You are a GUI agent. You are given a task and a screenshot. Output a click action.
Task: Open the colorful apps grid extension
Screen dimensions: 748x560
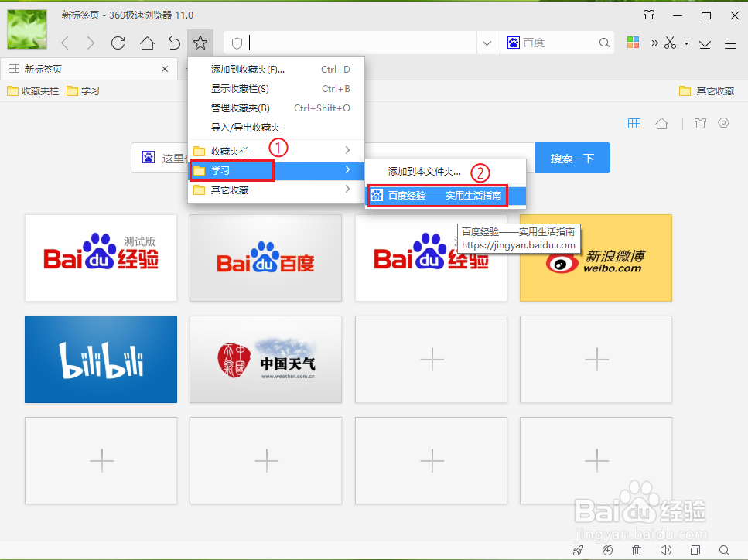(x=633, y=43)
